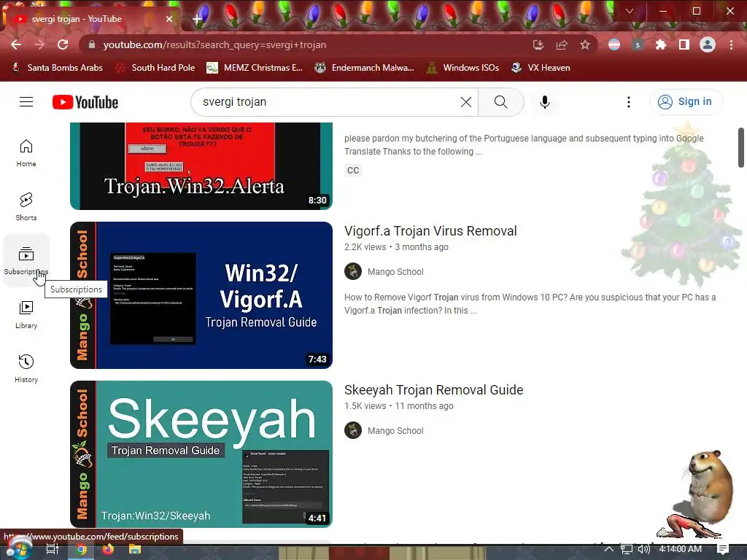
Task: Open Home in YouTube sidebar
Action: pos(26,153)
